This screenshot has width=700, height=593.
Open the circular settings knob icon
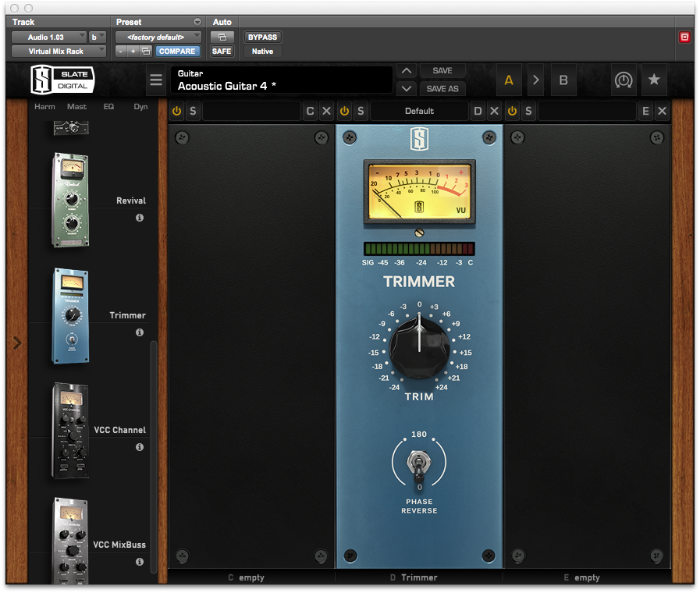click(x=623, y=80)
